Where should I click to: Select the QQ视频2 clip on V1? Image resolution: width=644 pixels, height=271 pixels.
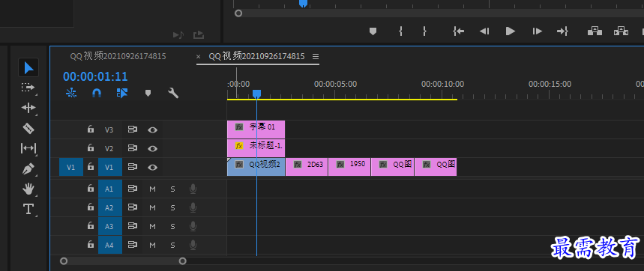pyautogui.click(x=256, y=167)
